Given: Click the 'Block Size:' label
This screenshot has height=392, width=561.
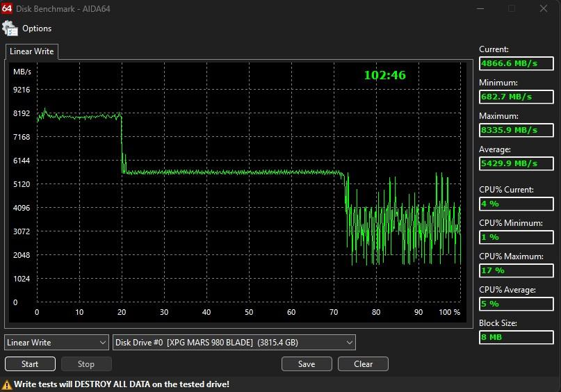Looking at the screenshot, I should coord(498,323).
